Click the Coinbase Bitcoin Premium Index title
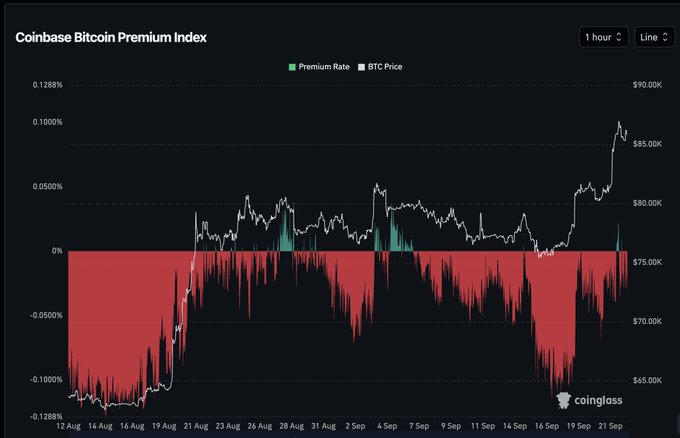 (111, 37)
